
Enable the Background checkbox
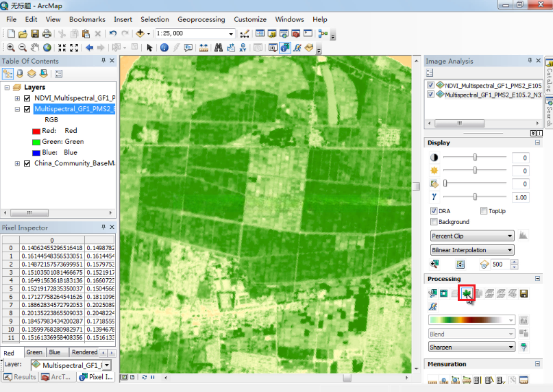(x=434, y=222)
